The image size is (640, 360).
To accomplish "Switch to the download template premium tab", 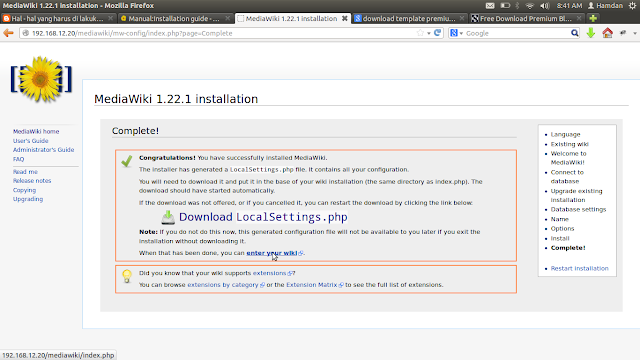I will [x=409, y=18].
